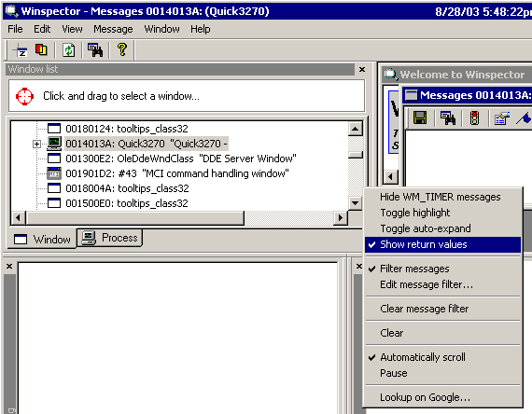Viewport: 532px width, 414px height.
Task: Click the window tree scroll up arrow
Action: coord(356,129)
